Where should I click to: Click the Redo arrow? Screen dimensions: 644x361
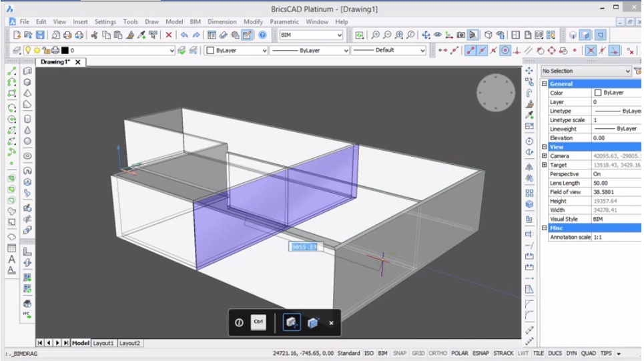196,35
